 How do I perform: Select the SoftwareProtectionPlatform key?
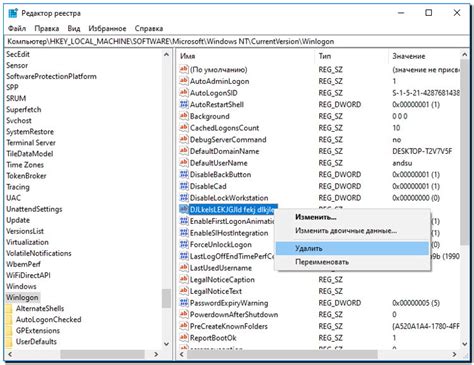click(x=51, y=76)
